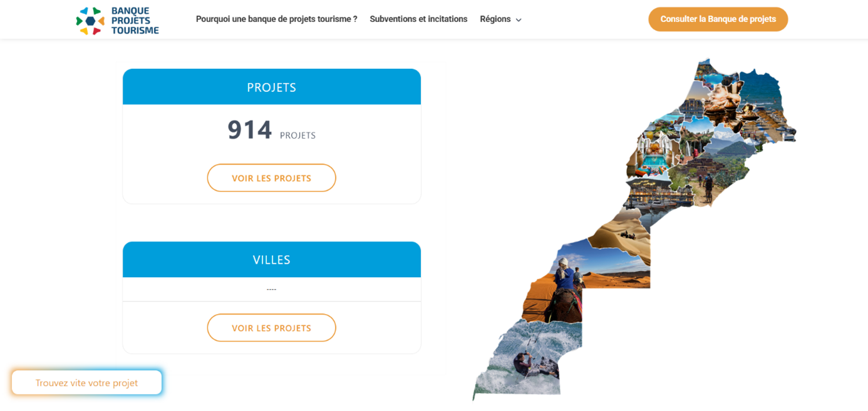Click the PROJETS card blue header
The image size is (868, 411).
271,87
